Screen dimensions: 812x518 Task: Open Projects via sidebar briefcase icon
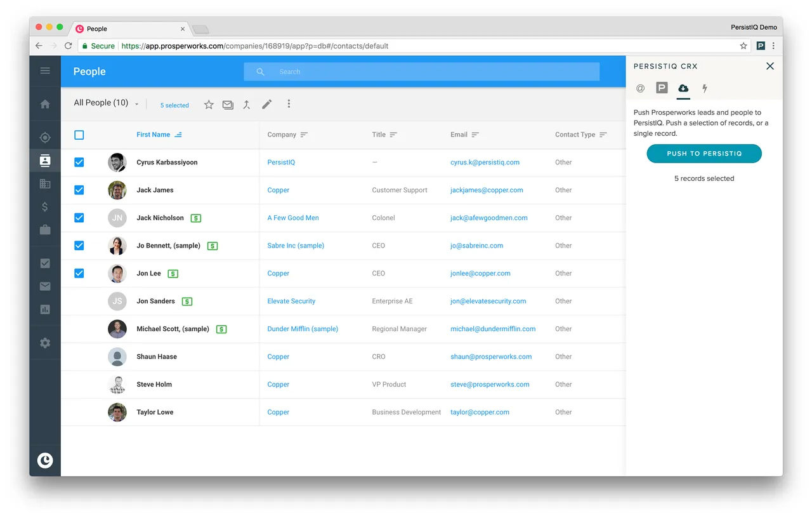(45, 229)
